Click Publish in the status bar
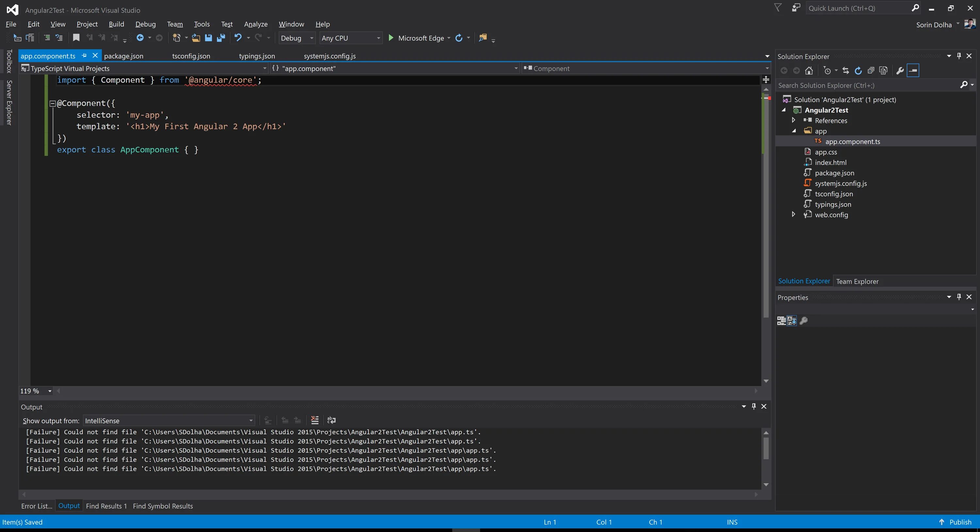980x532 pixels. [960, 522]
